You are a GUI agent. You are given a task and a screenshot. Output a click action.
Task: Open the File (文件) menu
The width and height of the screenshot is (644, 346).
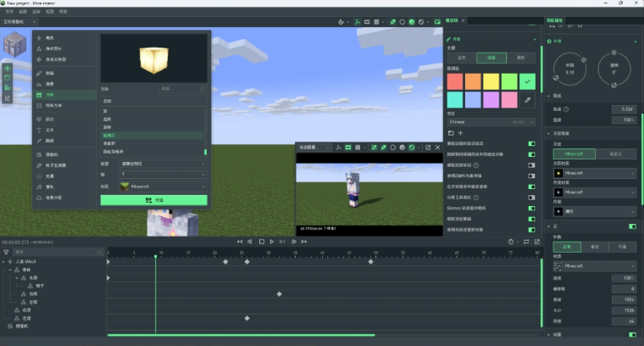(x=9, y=12)
